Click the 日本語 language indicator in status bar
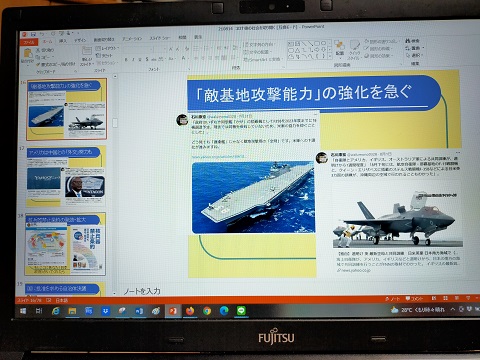 coord(62,300)
